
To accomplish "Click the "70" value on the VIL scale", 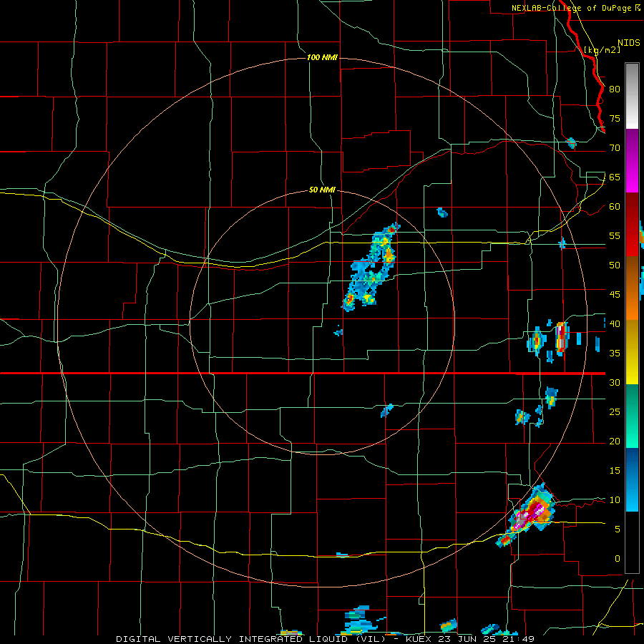I will coord(615,148).
